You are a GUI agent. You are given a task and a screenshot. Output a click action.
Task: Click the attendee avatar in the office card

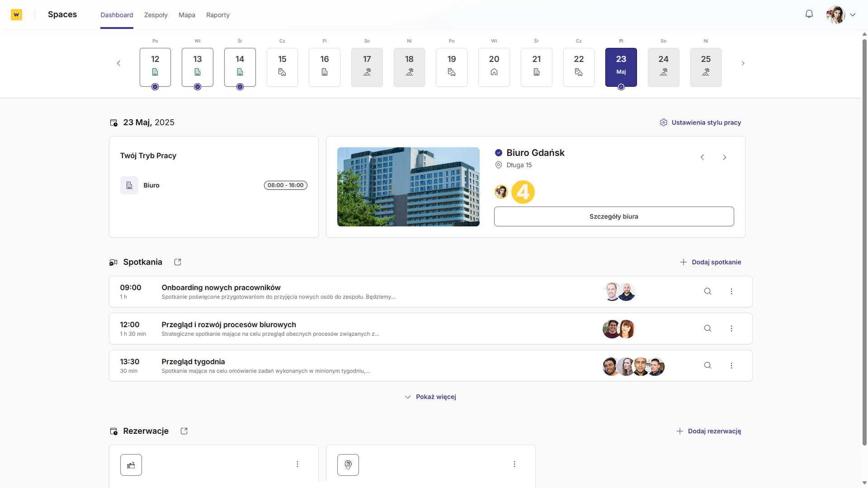pos(501,192)
